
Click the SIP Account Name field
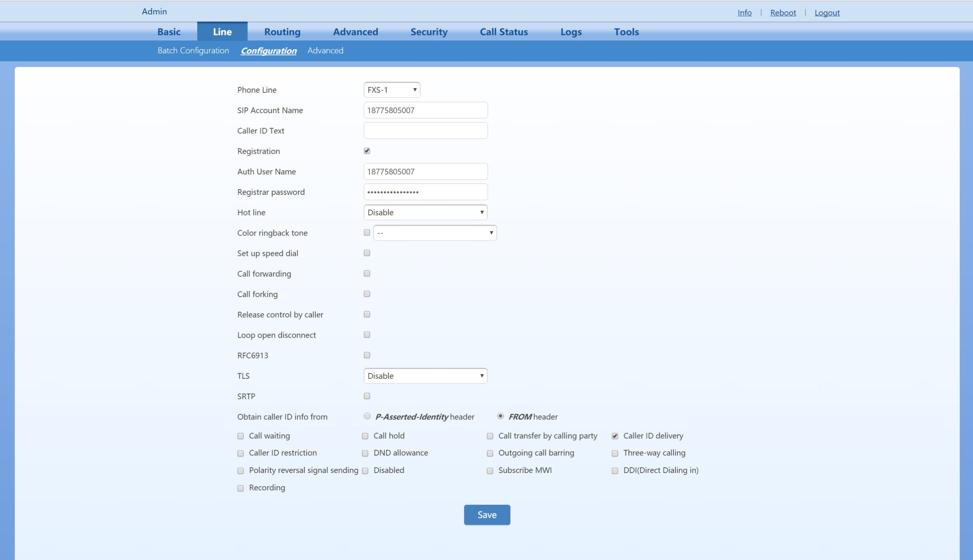click(x=426, y=111)
